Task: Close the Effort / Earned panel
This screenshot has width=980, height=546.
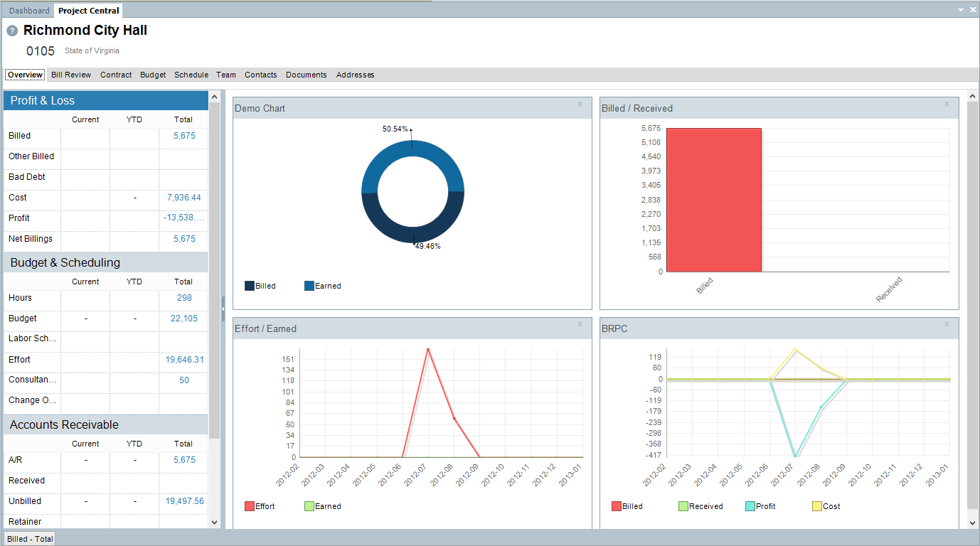Action: (580, 324)
